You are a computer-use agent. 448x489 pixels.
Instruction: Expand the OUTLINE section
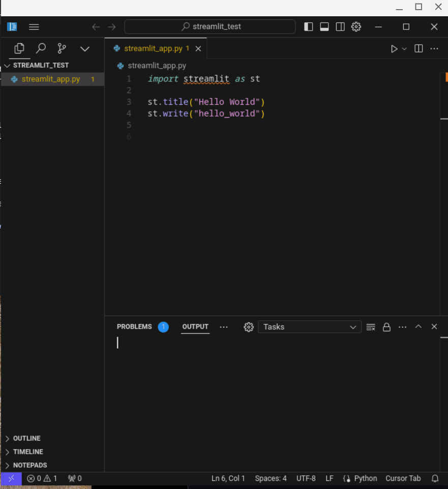click(x=25, y=438)
